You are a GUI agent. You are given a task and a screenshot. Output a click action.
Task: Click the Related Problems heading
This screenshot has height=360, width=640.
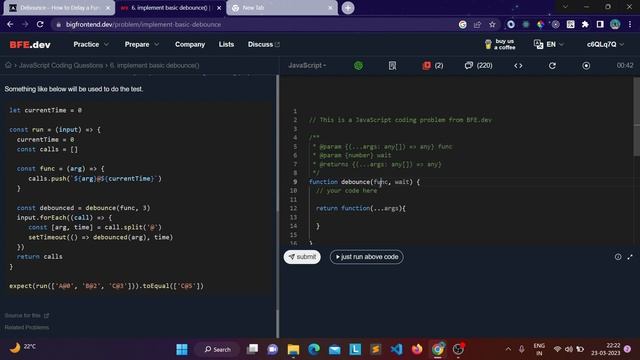pos(27,327)
